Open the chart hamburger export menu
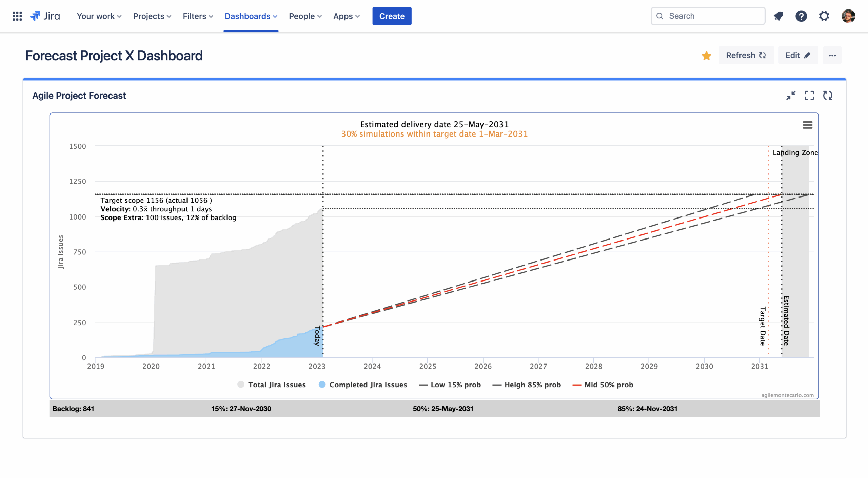 [x=808, y=125]
